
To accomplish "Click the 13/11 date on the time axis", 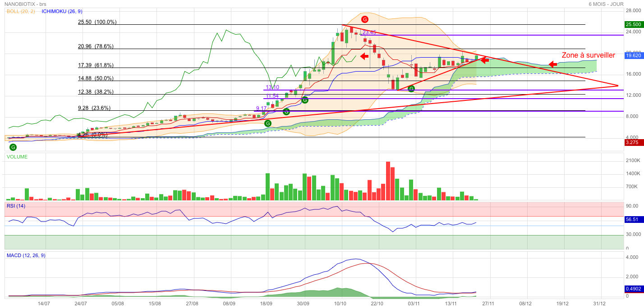I will 451,303.
